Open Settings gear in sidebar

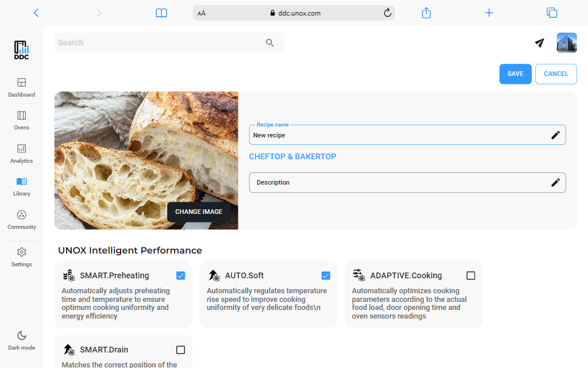(x=21, y=252)
